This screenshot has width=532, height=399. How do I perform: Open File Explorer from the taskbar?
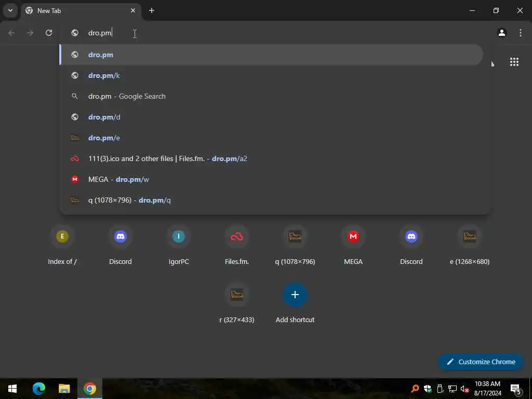64,389
